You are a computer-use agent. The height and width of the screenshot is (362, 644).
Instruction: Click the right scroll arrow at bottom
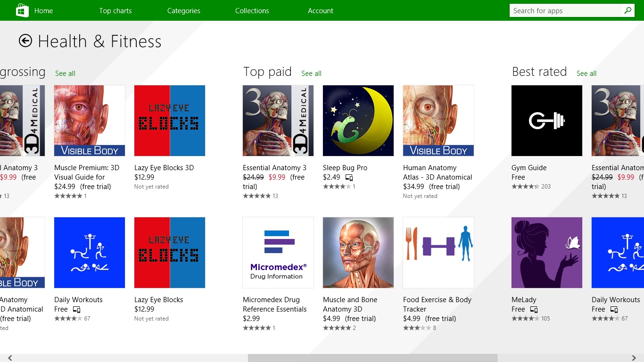[634, 358]
